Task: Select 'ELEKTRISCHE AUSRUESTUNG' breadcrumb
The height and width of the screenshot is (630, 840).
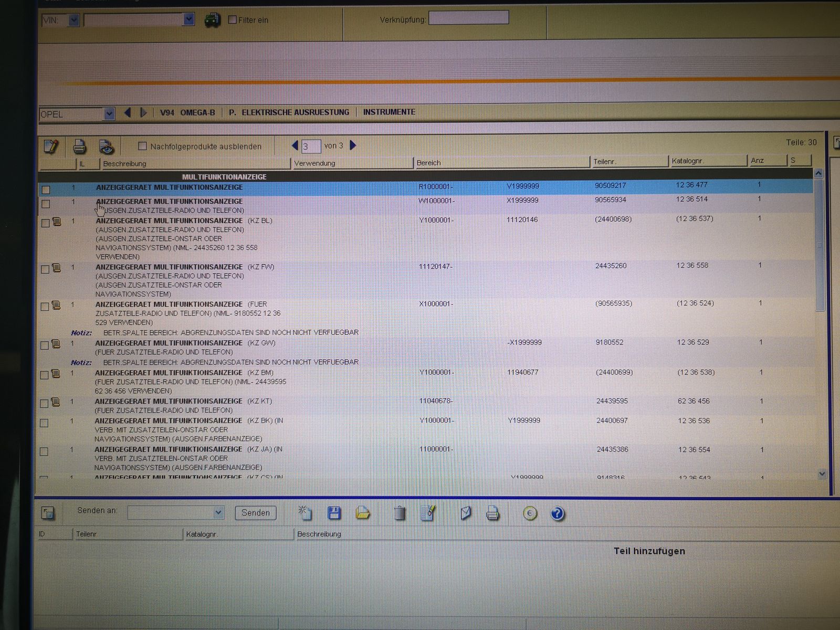Action: [295, 112]
